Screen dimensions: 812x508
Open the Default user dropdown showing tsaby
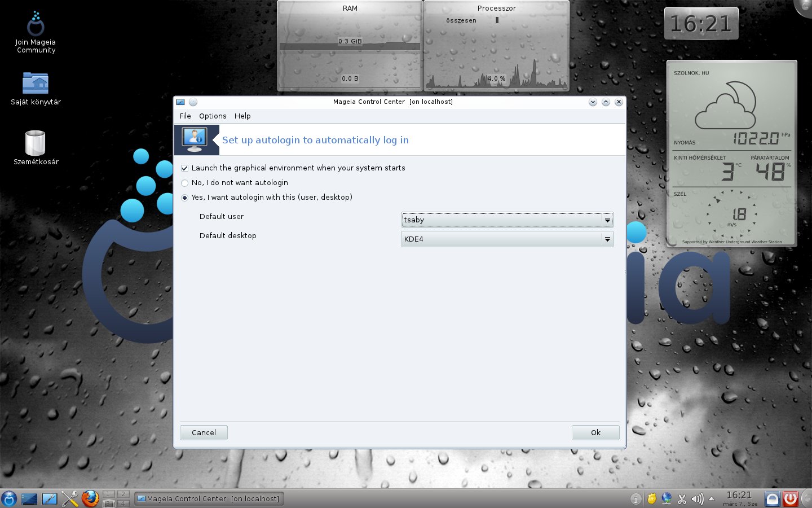tap(507, 220)
